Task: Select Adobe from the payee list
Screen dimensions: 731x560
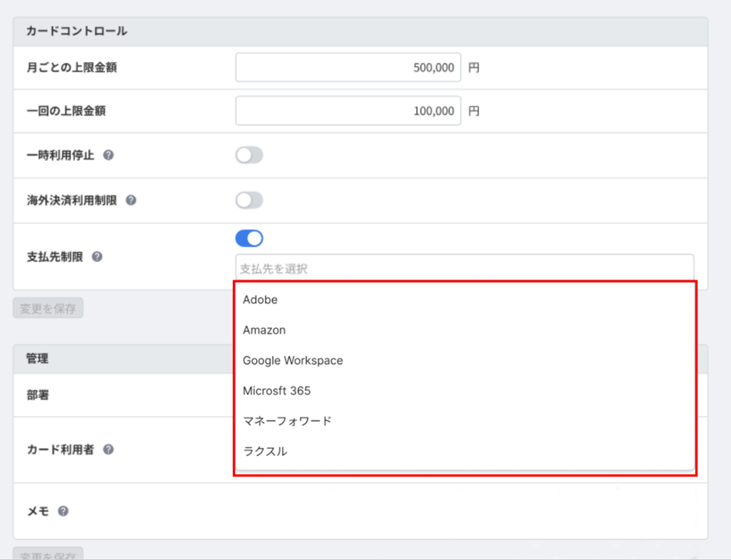Action: pos(465,300)
